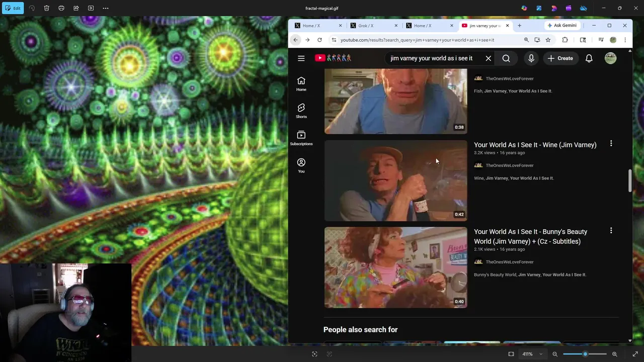Open the 411% zoom level dropdown
644x362 pixels.
[532, 354]
